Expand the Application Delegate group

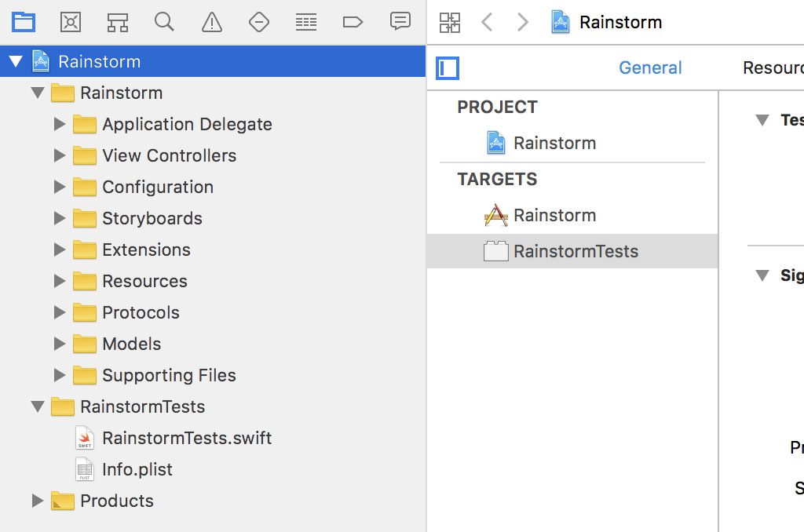[x=60, y=124]
